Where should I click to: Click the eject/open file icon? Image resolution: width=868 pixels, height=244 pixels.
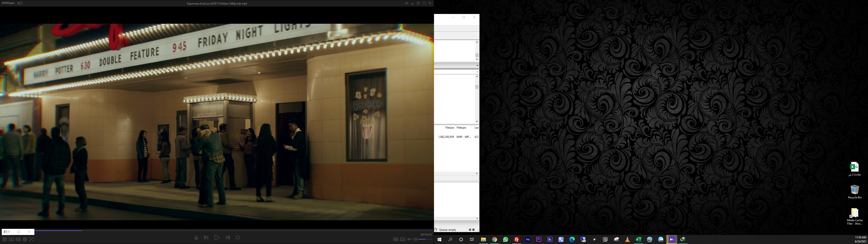196,238
